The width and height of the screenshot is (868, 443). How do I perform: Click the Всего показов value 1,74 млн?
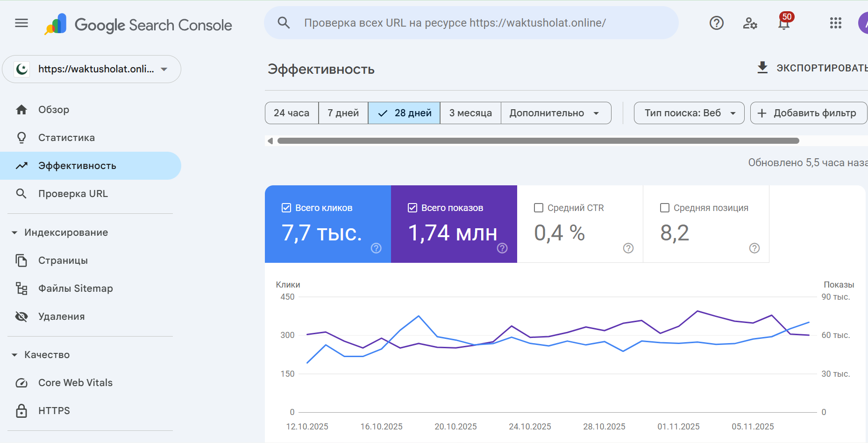(453, 233)
